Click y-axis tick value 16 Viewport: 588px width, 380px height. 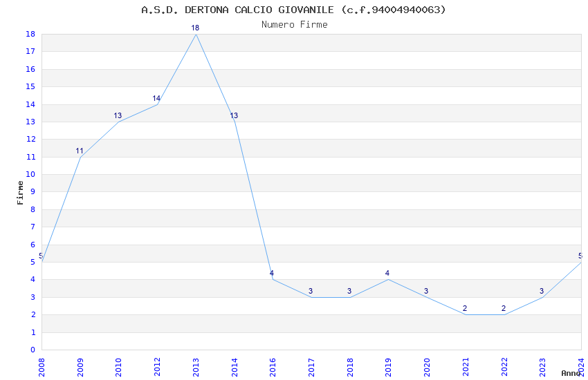30,69
